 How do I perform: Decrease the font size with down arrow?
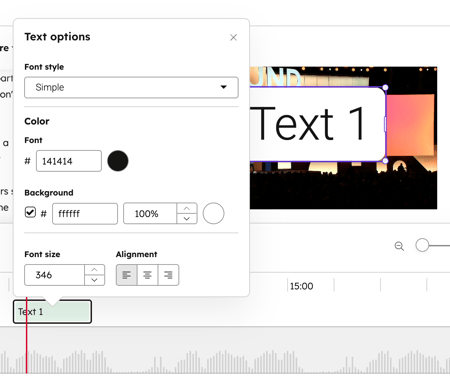(94, 280)
